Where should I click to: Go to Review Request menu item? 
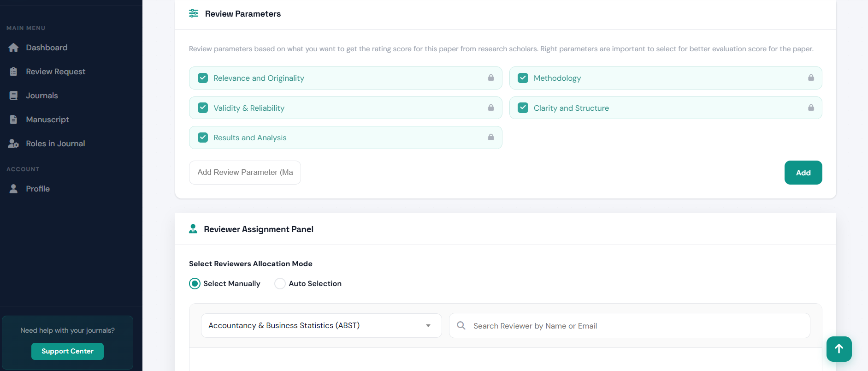pos(55,72)
